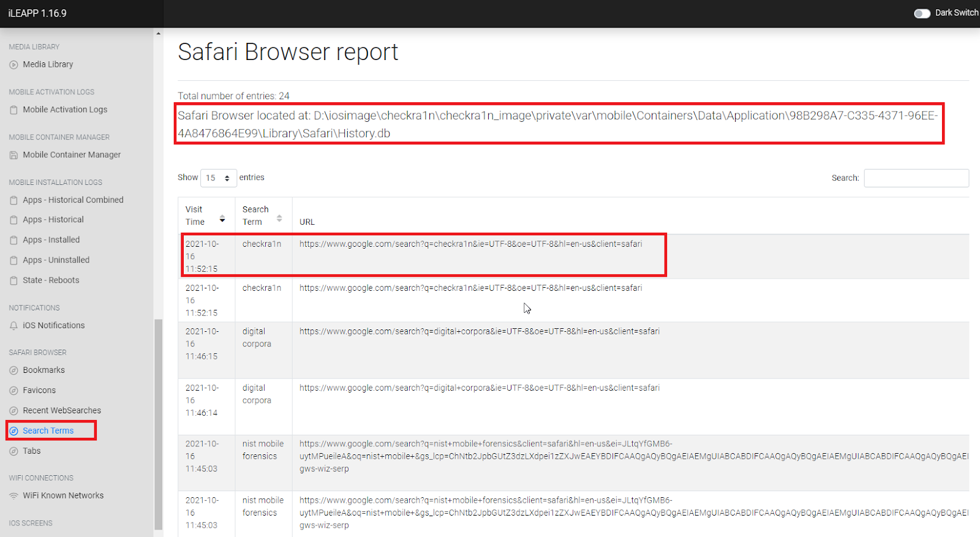Select Search Terms in sidebar
Image resolution: width=980 pixels, height=537 pixels.
(x=48, y=431)
